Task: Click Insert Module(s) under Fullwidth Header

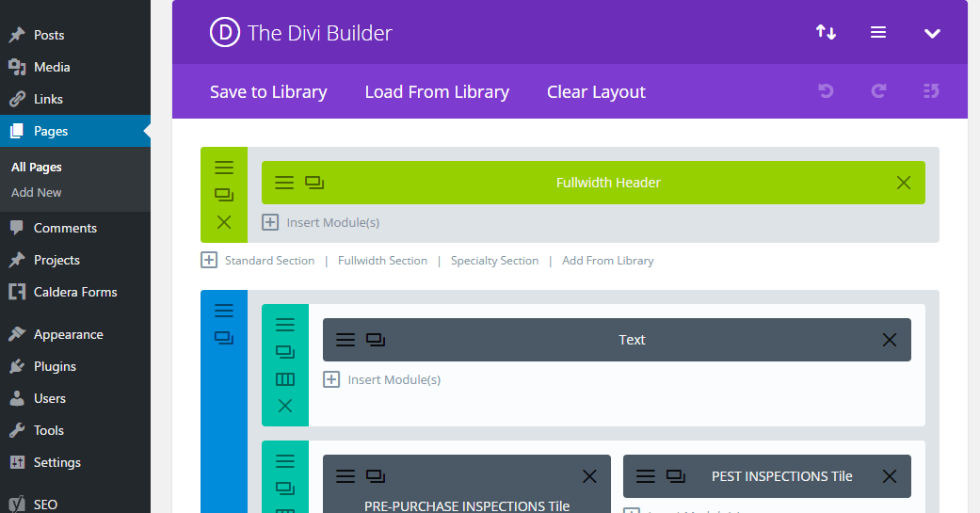Action: point(321,222)
